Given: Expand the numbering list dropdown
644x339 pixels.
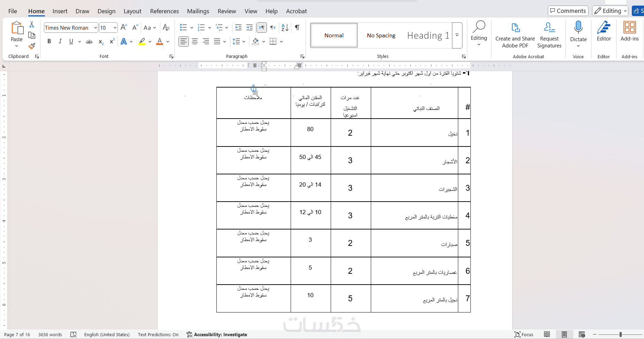Looking at the screenshot, I should coord(209,28).
